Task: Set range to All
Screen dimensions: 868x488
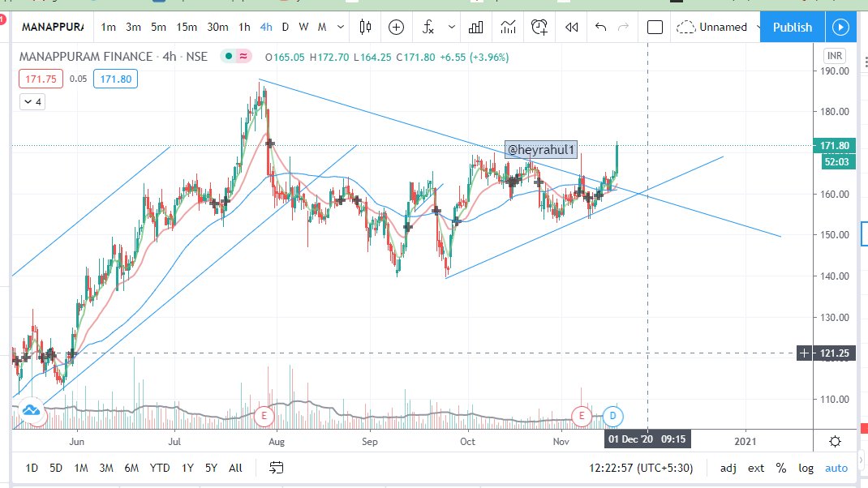Action: [236, 468]
